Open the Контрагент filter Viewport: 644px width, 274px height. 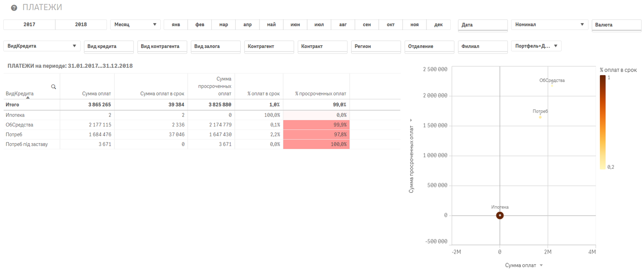(269, 47)
